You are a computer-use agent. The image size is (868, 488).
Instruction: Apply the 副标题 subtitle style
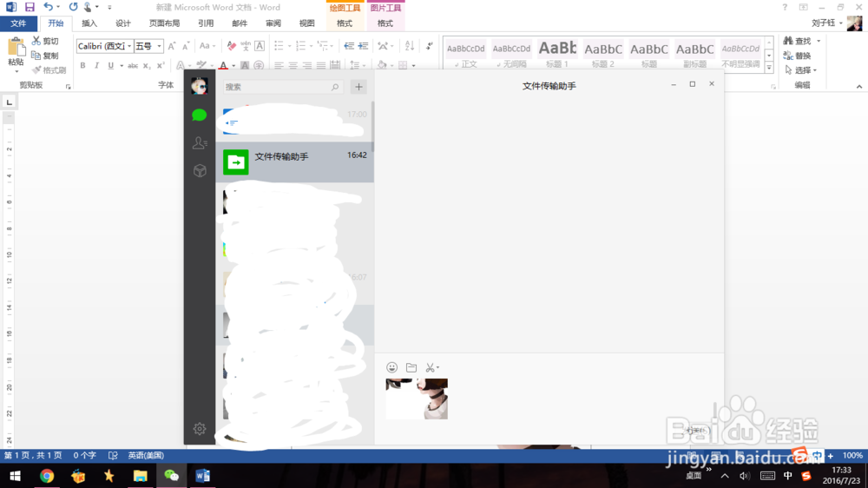(694, 54)
